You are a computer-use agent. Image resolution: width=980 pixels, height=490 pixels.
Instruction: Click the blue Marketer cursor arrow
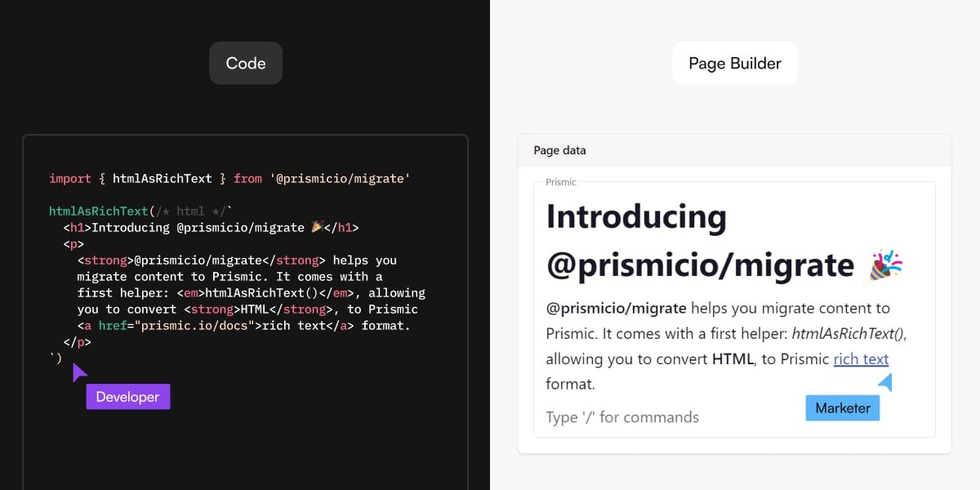(x=887, y=381)
